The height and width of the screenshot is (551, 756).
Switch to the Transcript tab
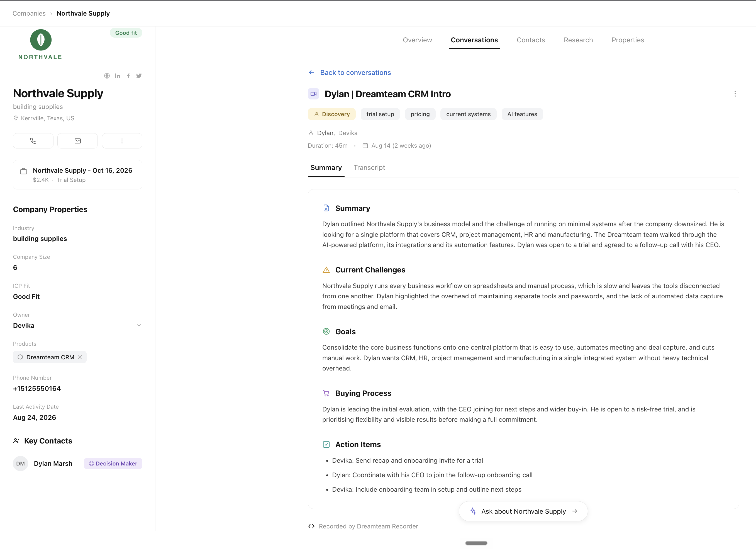click(x=369, y=167)
